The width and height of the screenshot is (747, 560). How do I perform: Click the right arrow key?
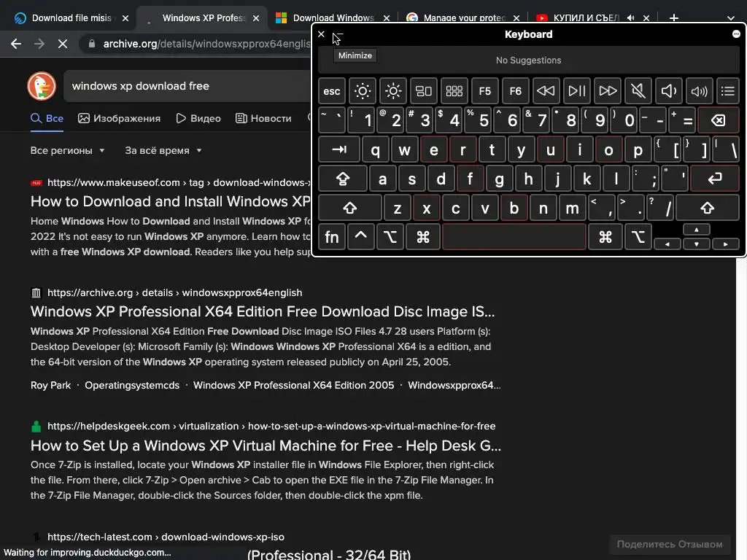tap(726, 244)
